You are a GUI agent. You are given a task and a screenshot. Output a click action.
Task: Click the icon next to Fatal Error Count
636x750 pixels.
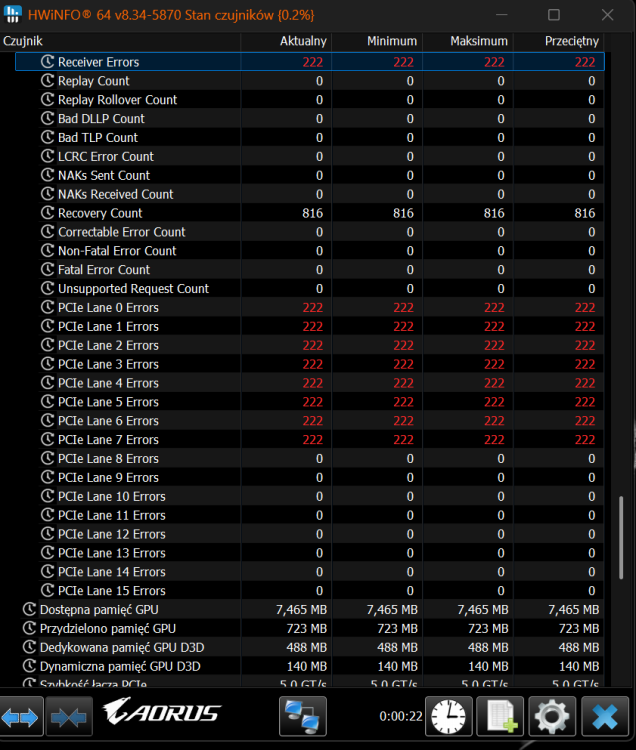(x=47, y=269)
